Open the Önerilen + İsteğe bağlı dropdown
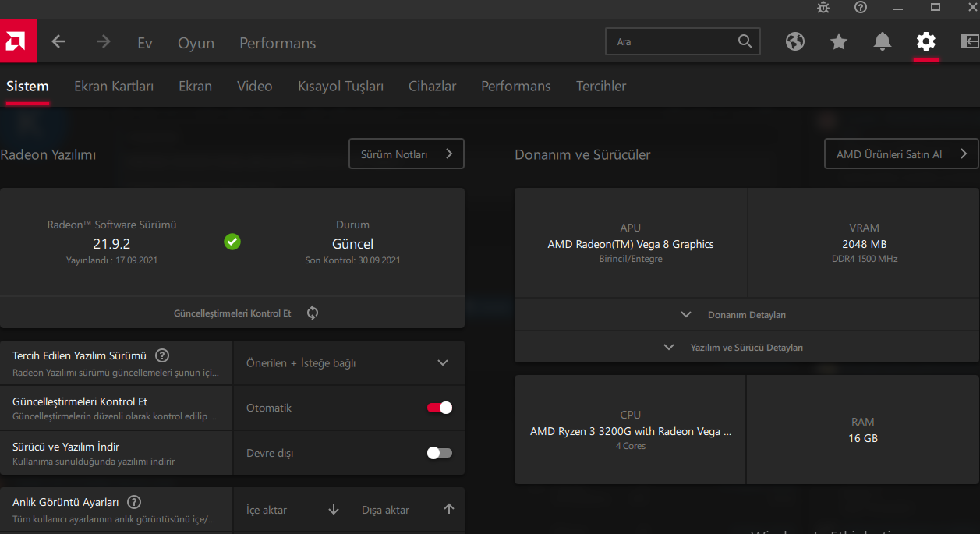The height and width of the screenshot is (534, 980). (x=348, y=363)
